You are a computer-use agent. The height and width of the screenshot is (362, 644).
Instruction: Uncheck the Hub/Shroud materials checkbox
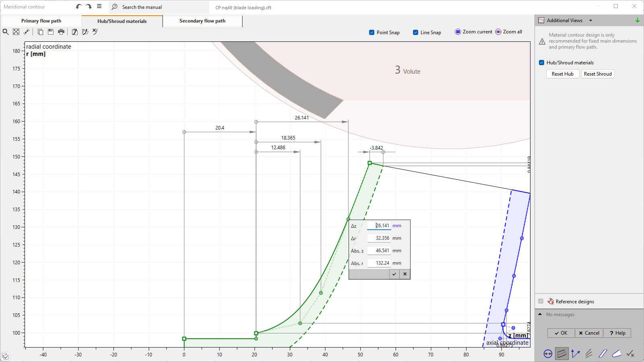(541, 63)
